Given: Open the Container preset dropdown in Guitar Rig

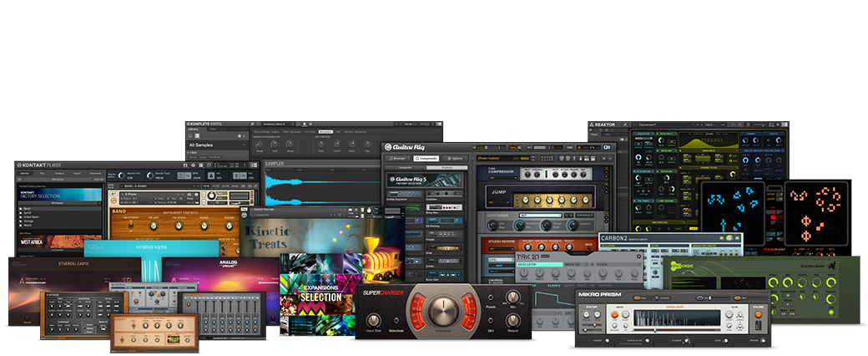Looking at the screenshot, I should coord(540,215).
